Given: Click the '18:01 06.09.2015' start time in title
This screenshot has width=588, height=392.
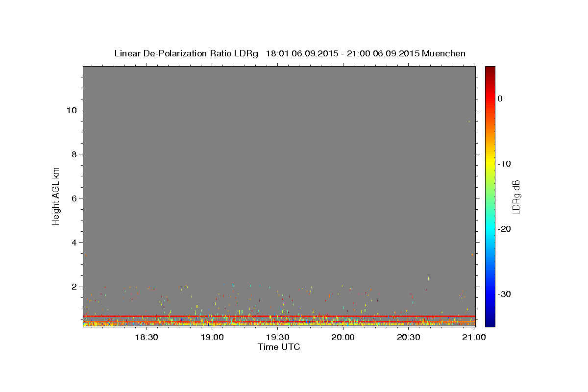Looking at the screenshot, I should click(x=301, y=53).
